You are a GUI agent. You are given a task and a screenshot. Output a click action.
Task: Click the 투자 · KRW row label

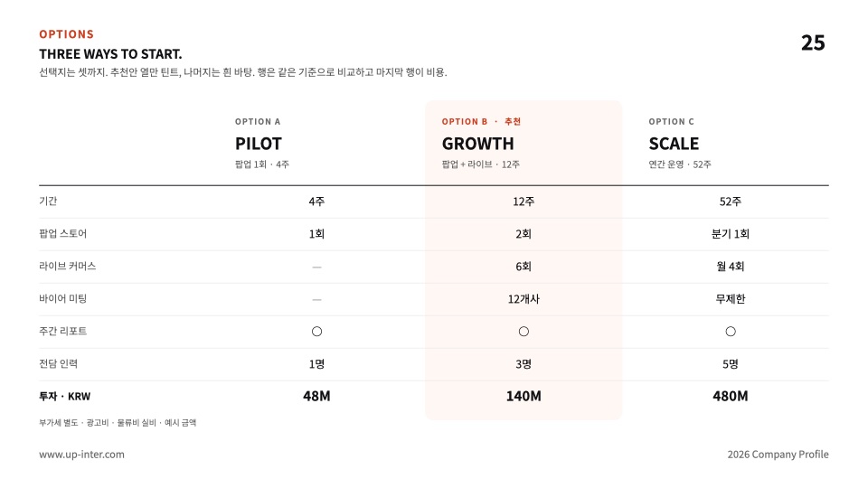coord(65,397)
